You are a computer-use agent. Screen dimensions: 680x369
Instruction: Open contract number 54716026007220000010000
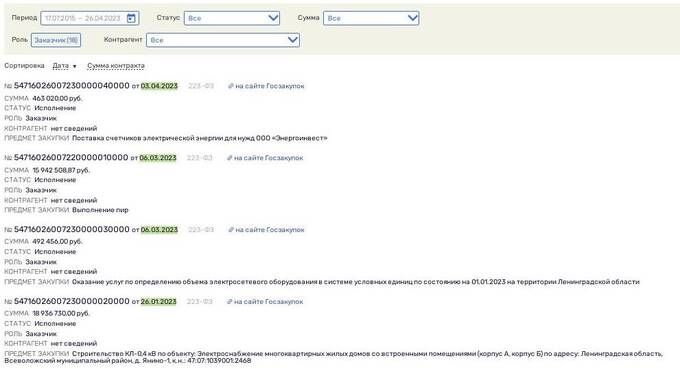coord(71,157)
